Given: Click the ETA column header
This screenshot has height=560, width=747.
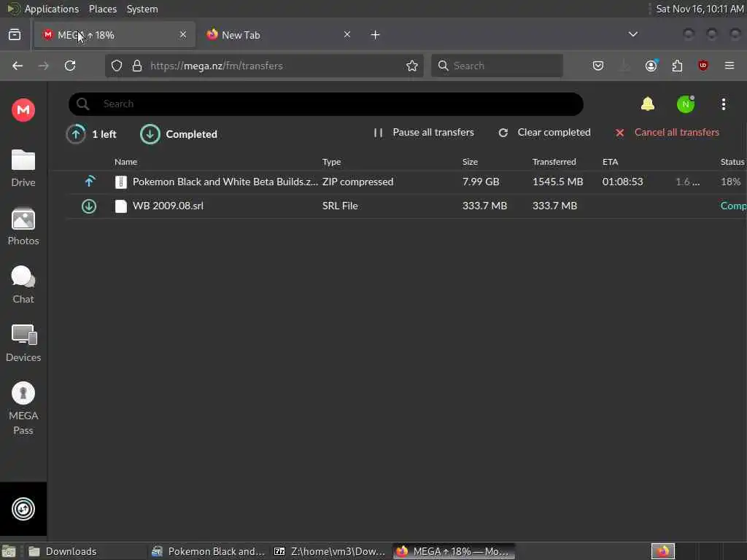Looking at the screenshot, I should tap(610, 162).
